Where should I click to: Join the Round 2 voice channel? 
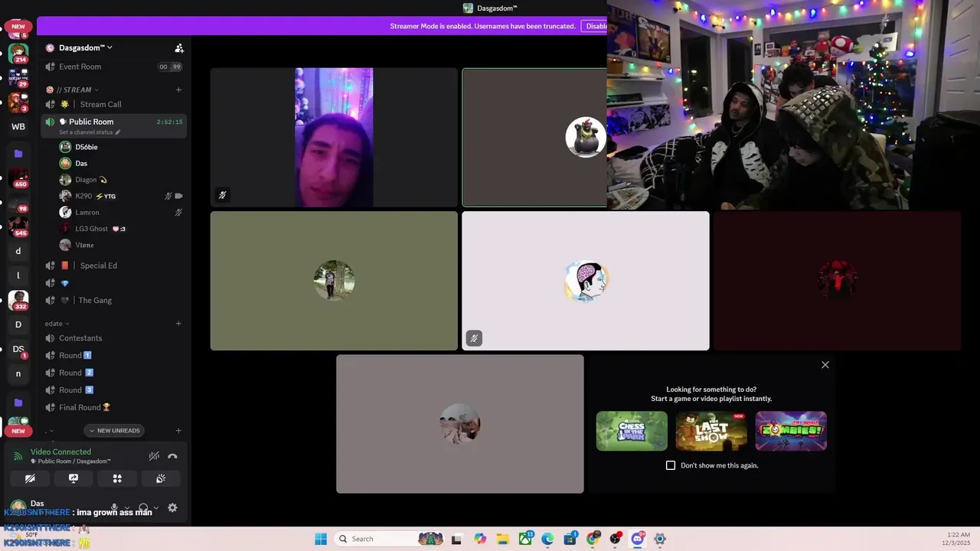113,373
